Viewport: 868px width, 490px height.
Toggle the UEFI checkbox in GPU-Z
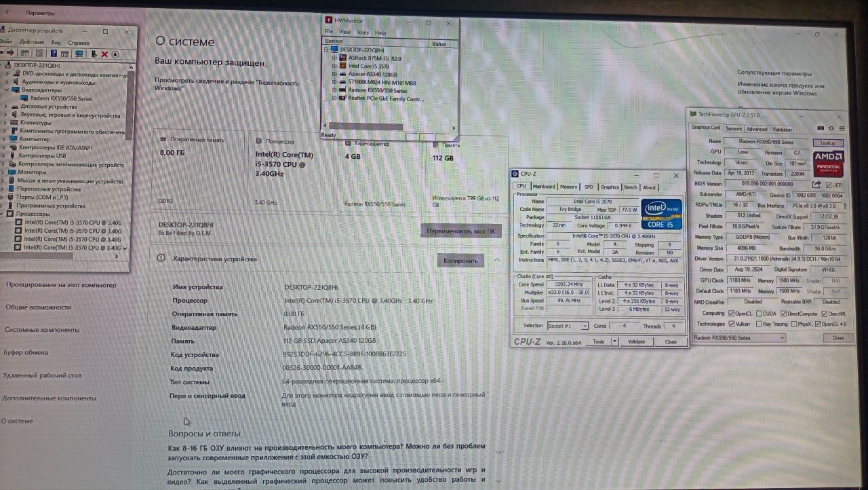pos(828,184)
